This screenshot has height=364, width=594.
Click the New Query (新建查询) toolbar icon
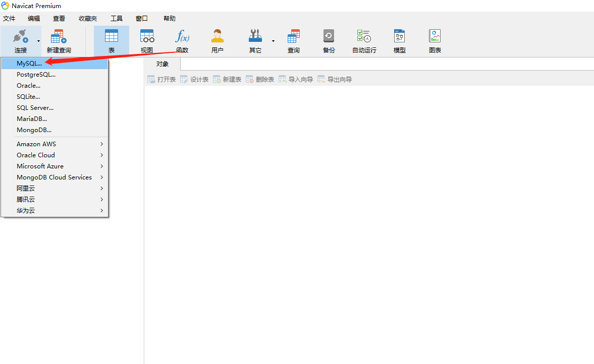point(59,41)
